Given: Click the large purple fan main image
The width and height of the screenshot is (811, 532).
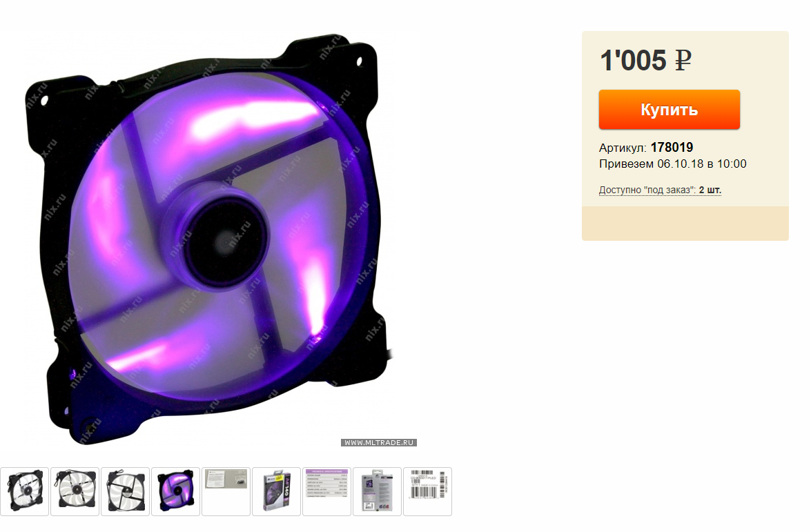Looking at the screenshot, I should coord(207,238).
